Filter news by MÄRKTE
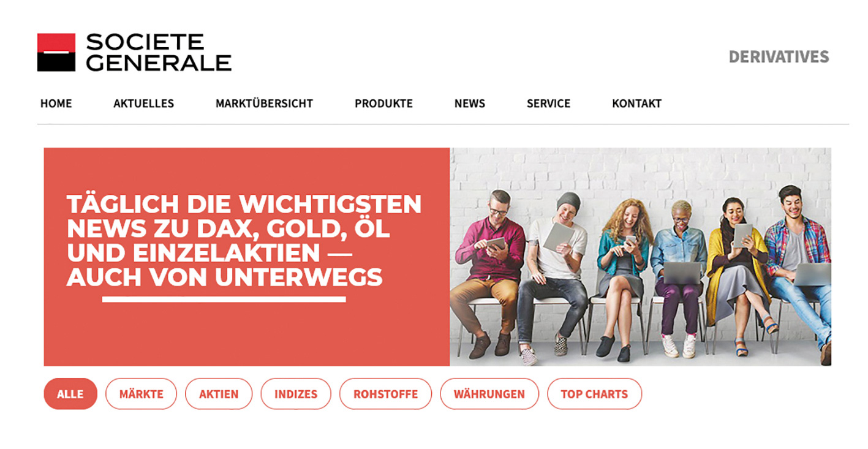868x449 pixels. pos(142,394)
